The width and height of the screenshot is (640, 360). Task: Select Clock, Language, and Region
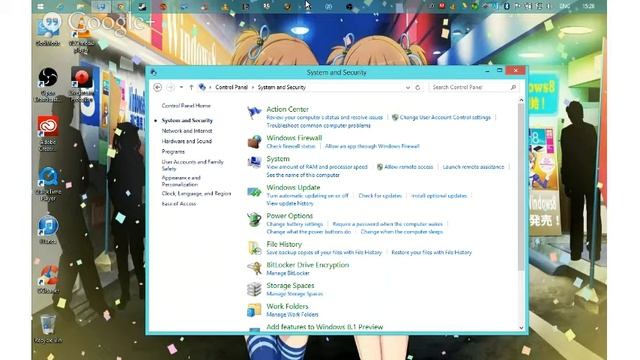196,193
